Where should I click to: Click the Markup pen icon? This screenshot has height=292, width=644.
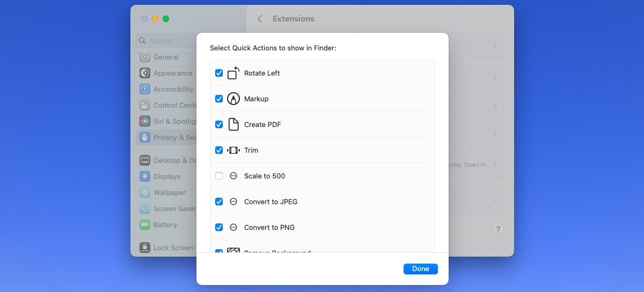(233, 99)
